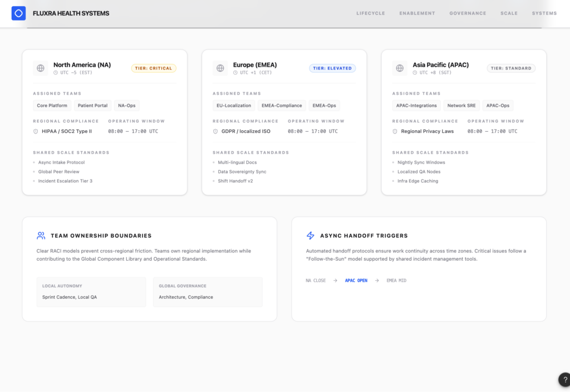Click the people icon of Team Ownership Boundaries
The image size is (570, 392).
click(x=41, y=236)
